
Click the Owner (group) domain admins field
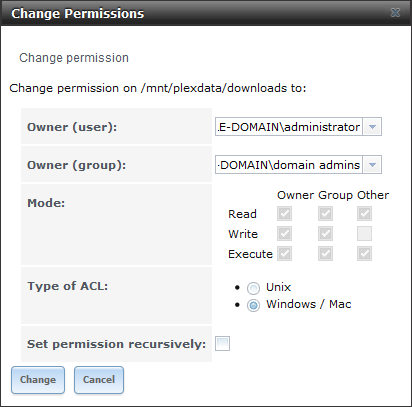[x=289, y=165]
